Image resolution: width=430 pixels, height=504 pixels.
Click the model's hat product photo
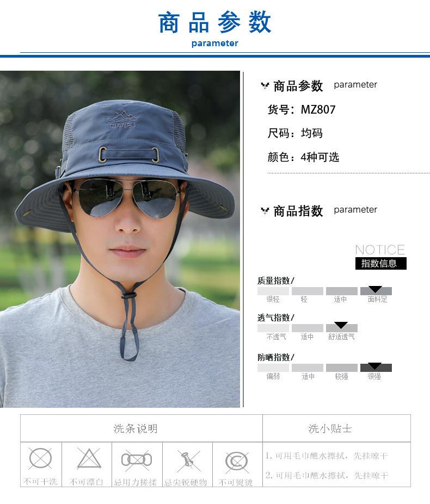pos(120,239)
